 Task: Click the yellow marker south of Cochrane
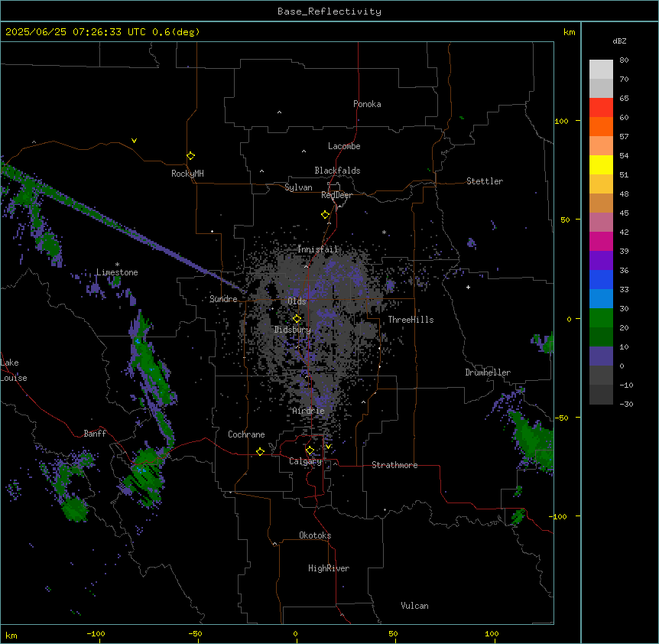point(260,451)
